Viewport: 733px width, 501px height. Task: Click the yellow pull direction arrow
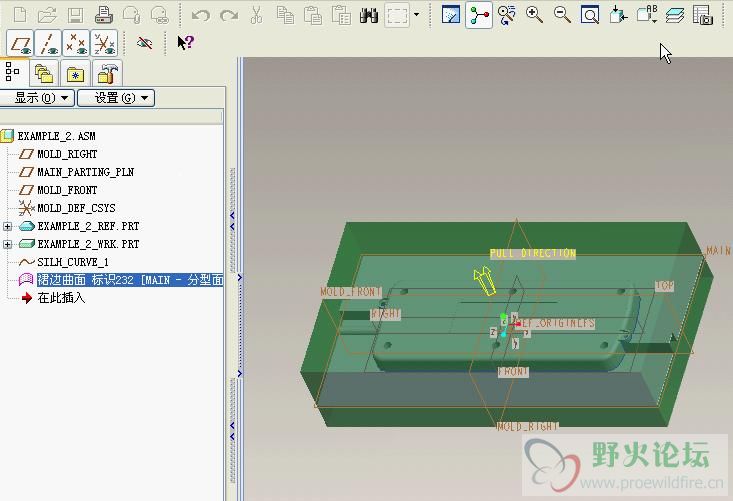(x=484, y=281)
